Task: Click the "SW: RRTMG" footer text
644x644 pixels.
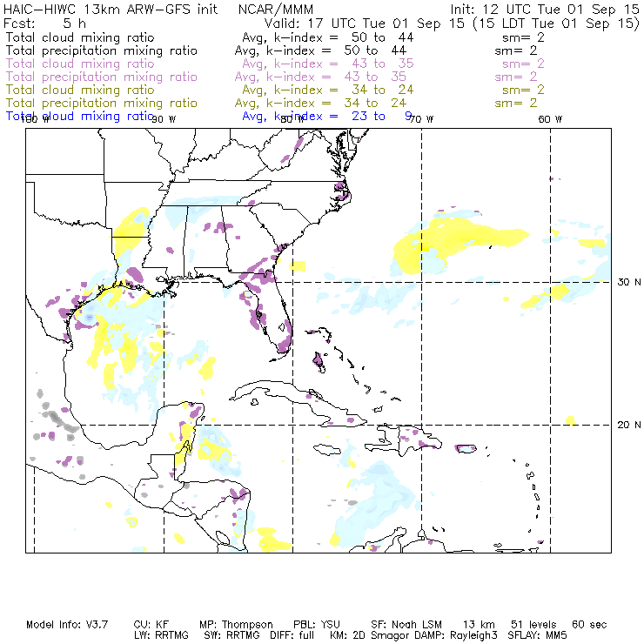Action: [x=231, y=635]
